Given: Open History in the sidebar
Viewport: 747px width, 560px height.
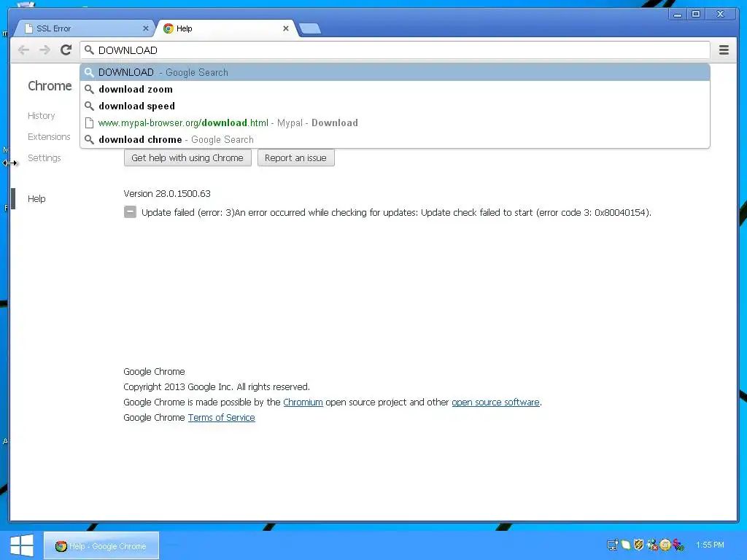Looking at the screenshot, I should [42, 116].
